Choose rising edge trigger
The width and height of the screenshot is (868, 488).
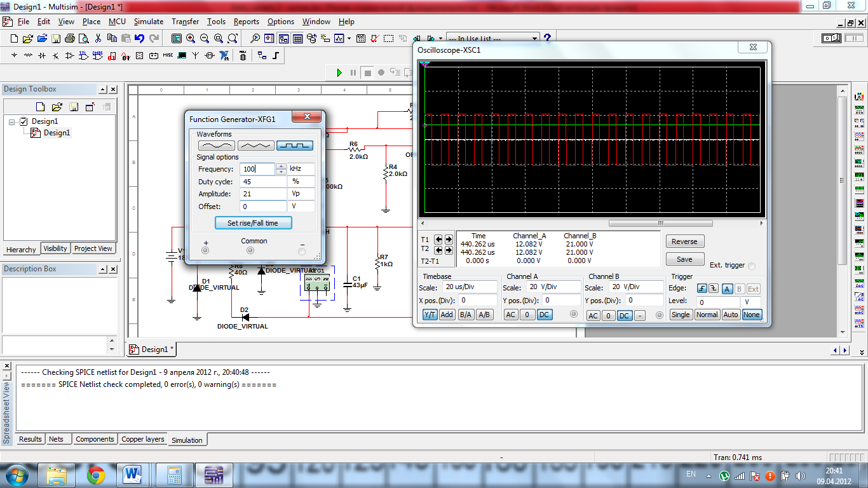702,289
